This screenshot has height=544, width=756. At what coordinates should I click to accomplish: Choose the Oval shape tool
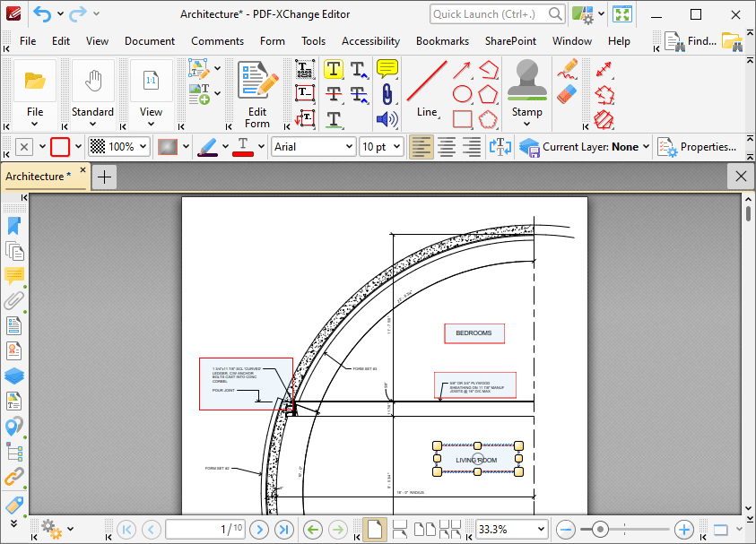click(462, 94)
